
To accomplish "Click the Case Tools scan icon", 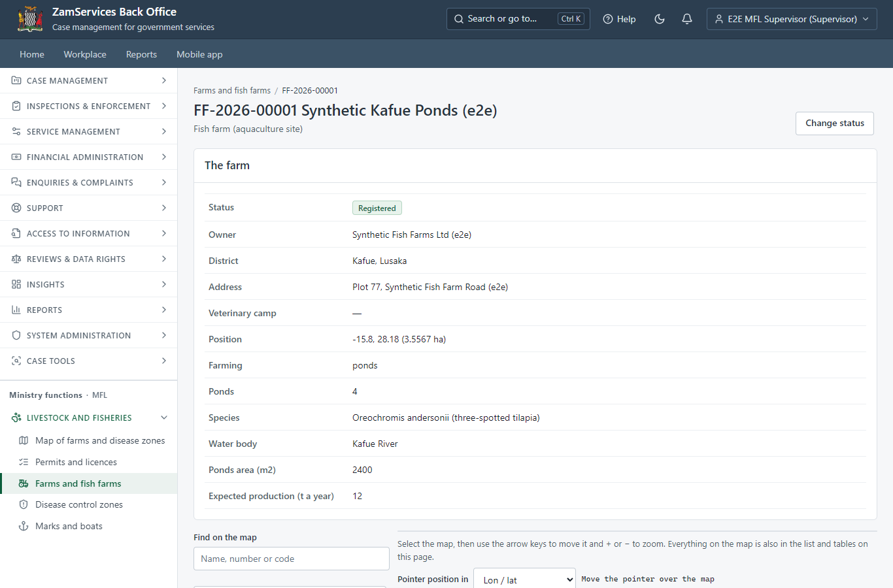I will tap(16, 361).
